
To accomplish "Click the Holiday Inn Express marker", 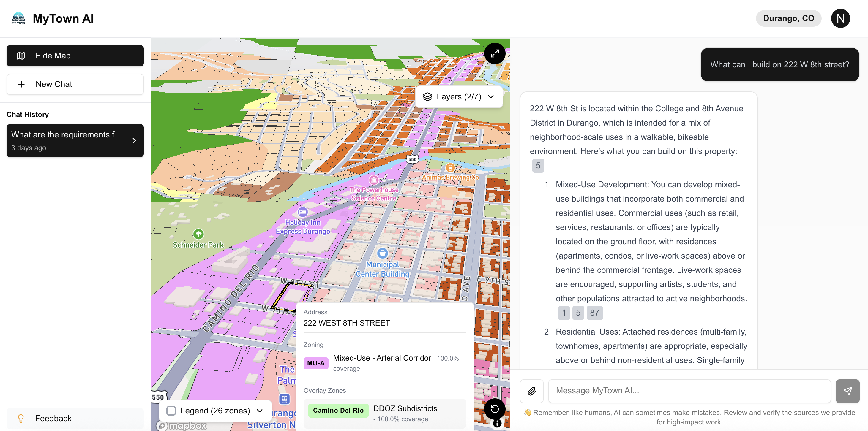I will pos(303,212).
